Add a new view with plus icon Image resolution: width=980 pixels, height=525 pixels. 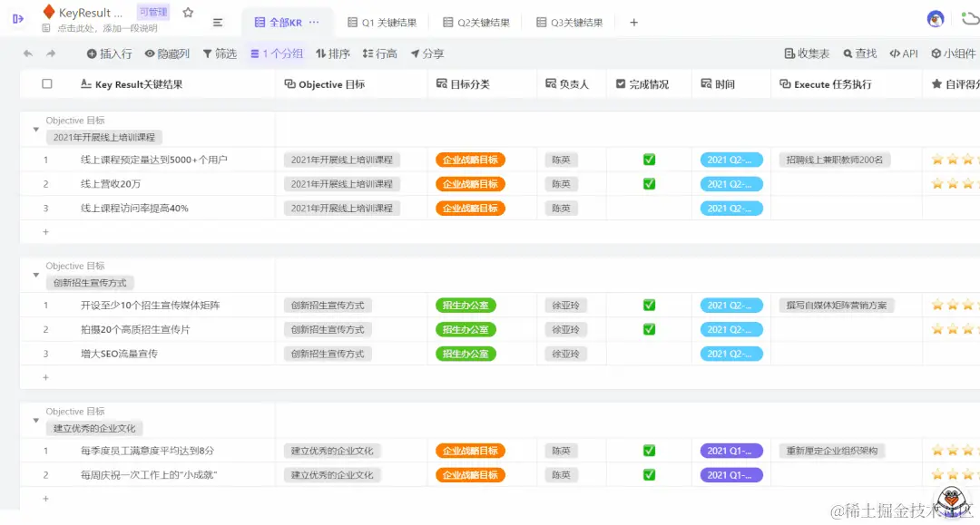[633, 23]
